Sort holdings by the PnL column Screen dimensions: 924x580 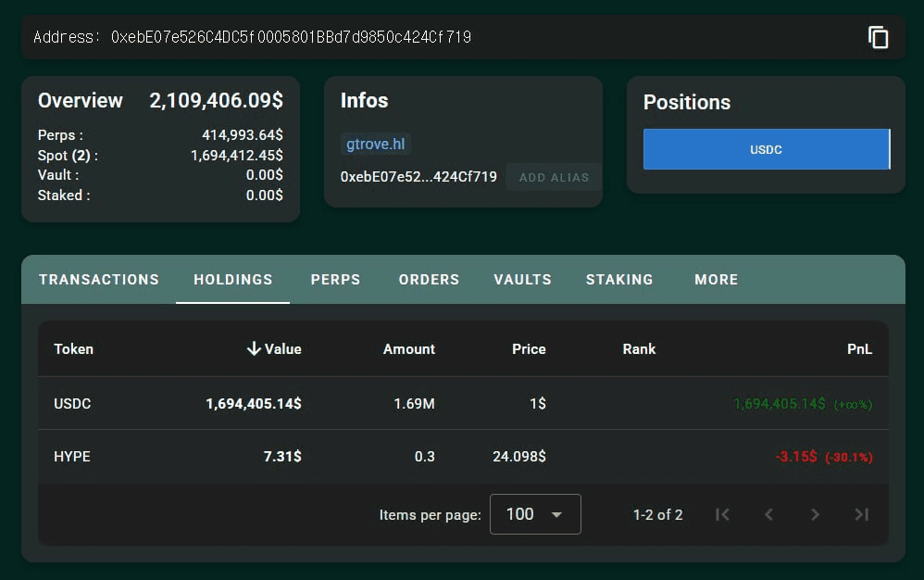tap(858, 349)
